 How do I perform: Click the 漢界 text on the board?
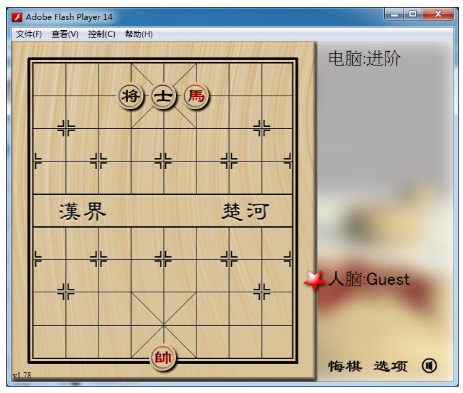tap(83, 211)
